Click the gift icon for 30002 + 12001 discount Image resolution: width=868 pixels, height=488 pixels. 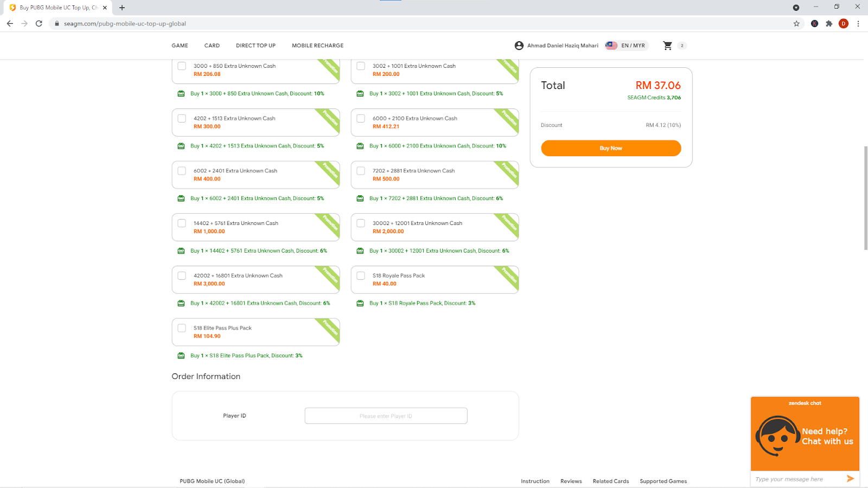point(360,251)
